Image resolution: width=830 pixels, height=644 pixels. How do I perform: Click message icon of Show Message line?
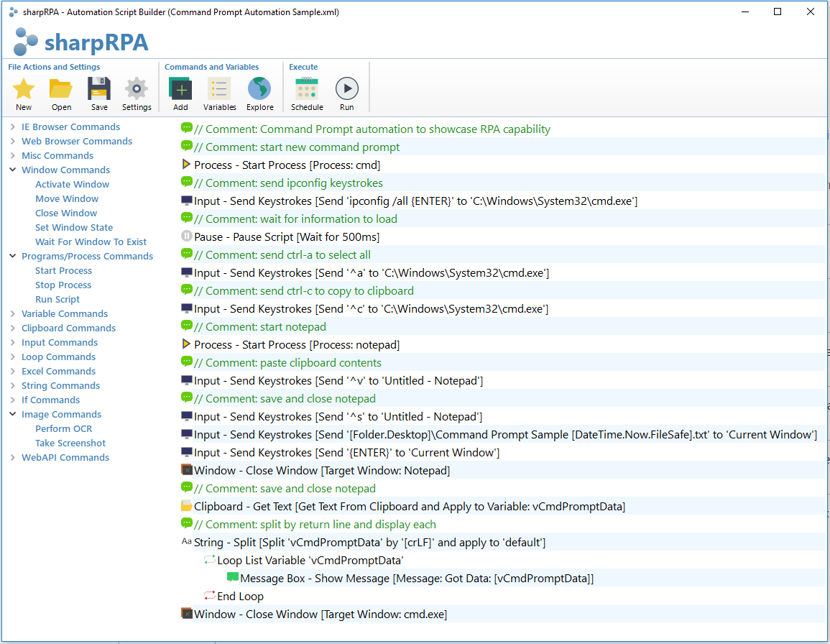[x=233, y=577]
